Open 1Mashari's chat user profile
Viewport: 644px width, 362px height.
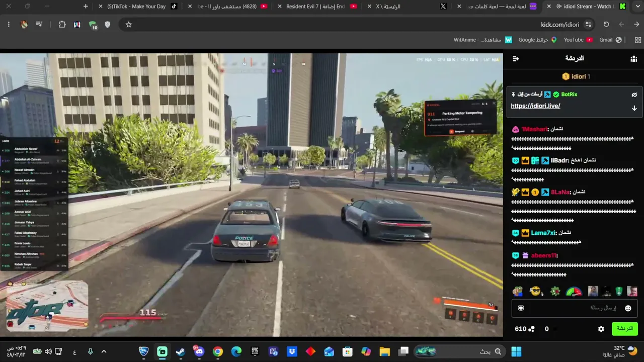coord(534,129)
